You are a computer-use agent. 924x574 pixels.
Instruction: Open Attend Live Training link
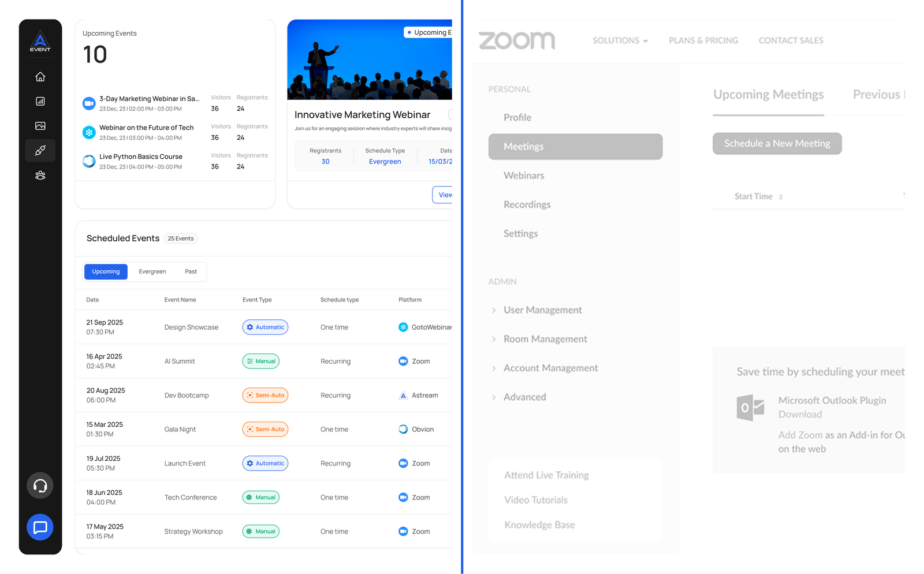[x=546, y=475]
